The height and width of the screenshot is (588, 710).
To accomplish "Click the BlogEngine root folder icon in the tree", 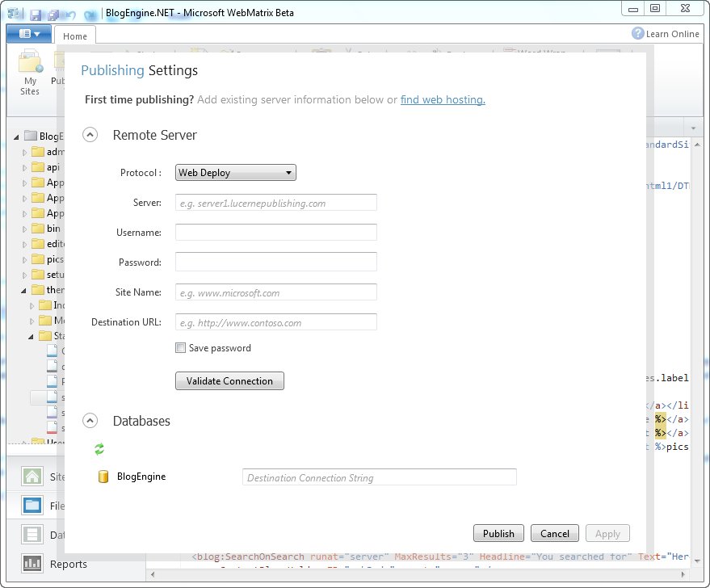I will pyautogui.click(x=31, y=136).
